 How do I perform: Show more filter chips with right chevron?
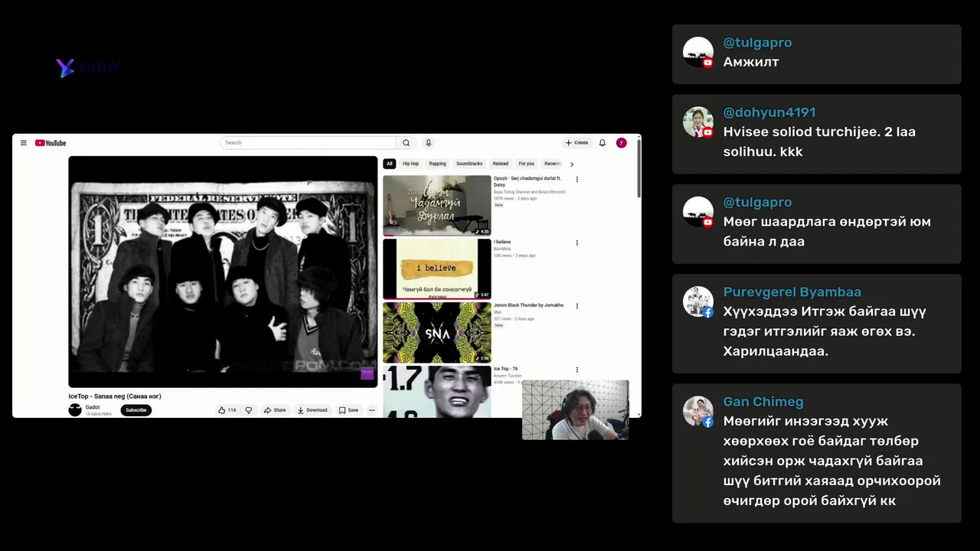pyautogui.click(x=572, y=165)
